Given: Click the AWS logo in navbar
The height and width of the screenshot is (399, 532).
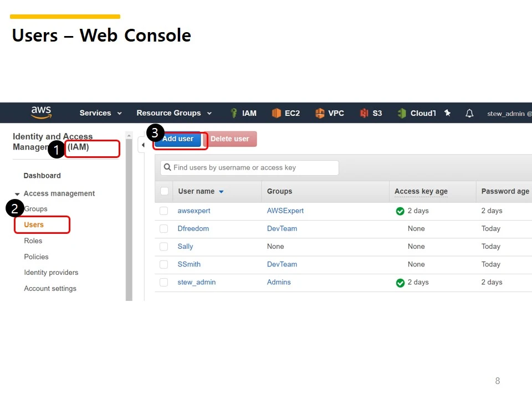Looking at the screenshot, I should coord(41,112).
